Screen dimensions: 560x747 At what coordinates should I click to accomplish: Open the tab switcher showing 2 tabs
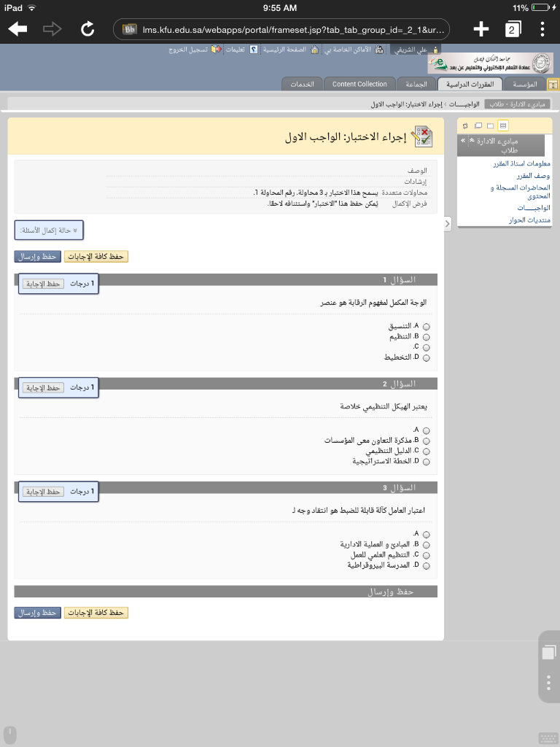513,29
